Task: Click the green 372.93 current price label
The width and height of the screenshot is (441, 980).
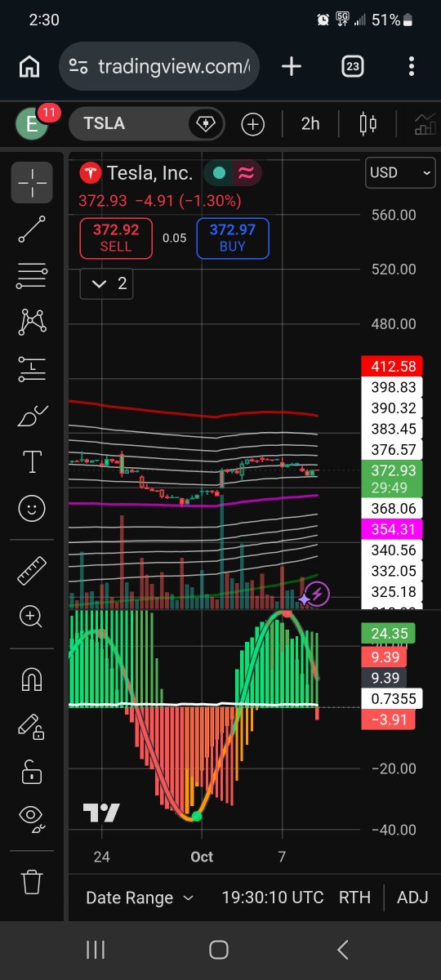Action: pyautogui.click(x=391, y=479)
